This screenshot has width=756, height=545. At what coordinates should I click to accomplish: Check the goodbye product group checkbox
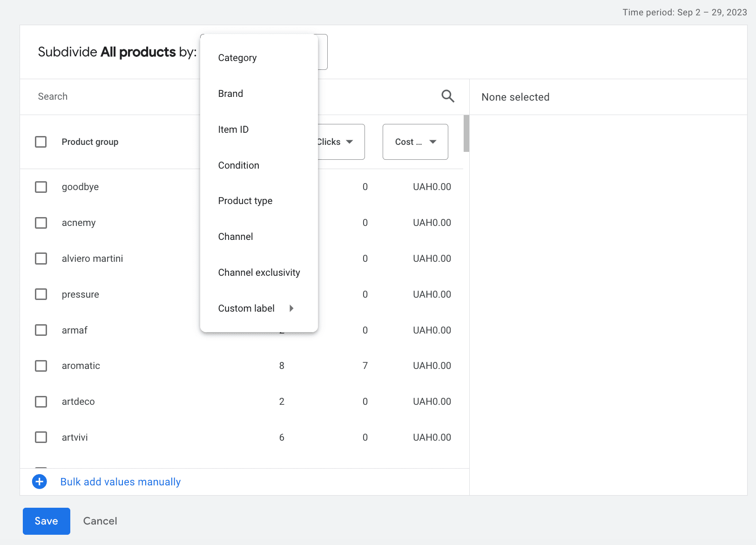click(x=41, y=187)
